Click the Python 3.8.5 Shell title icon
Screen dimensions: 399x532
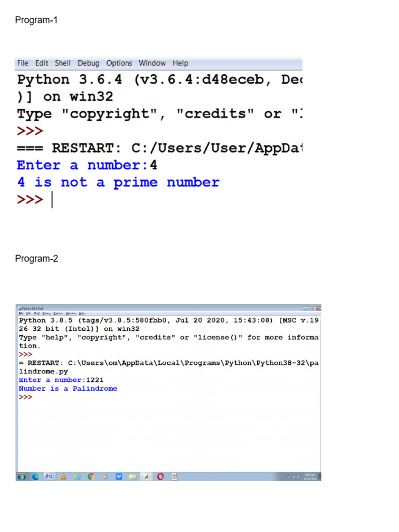pos(20,309)
